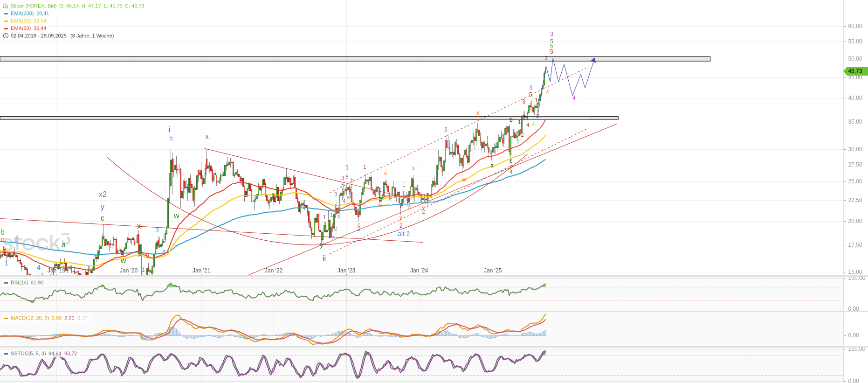Click the 'alt 2' wave annotation
The width and height of the screenshot is (868, 383).
pos(404,234)
